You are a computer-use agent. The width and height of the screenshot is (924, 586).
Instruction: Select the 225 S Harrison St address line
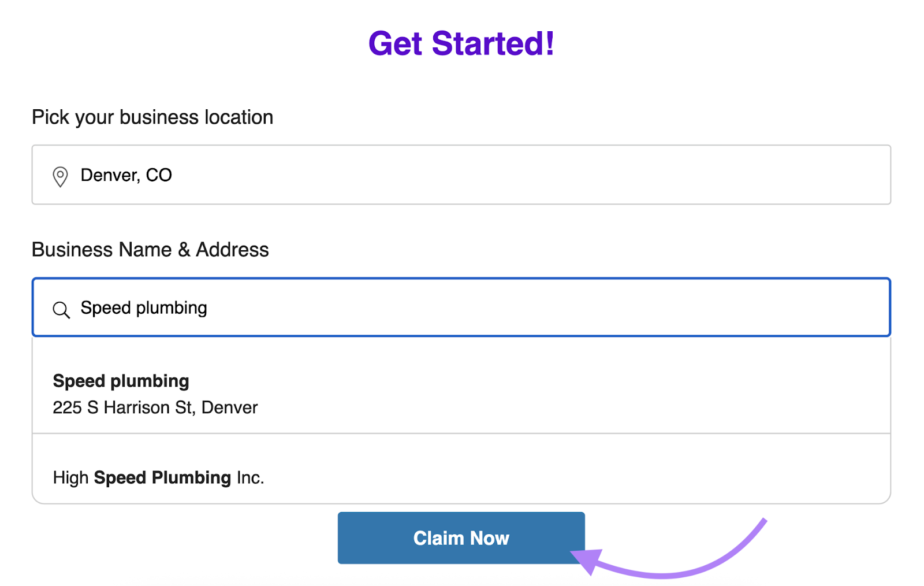click(x=155, y=407)
